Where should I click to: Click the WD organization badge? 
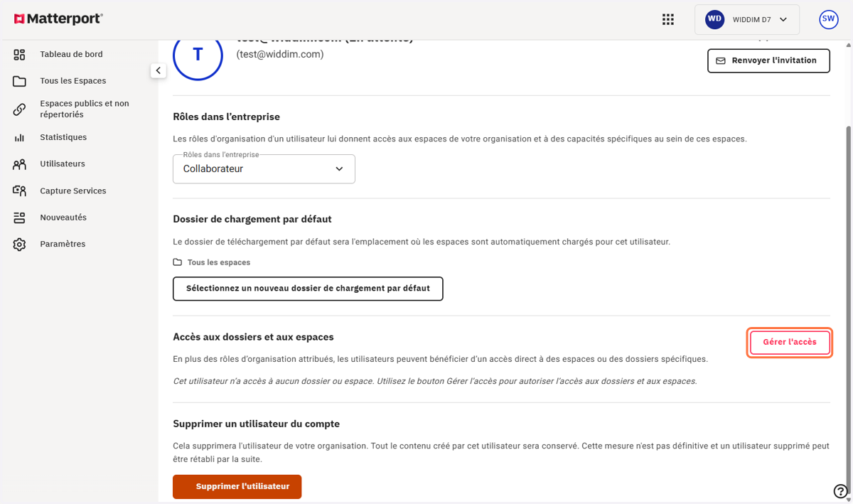pyautogui.click(x=714, y=20)
